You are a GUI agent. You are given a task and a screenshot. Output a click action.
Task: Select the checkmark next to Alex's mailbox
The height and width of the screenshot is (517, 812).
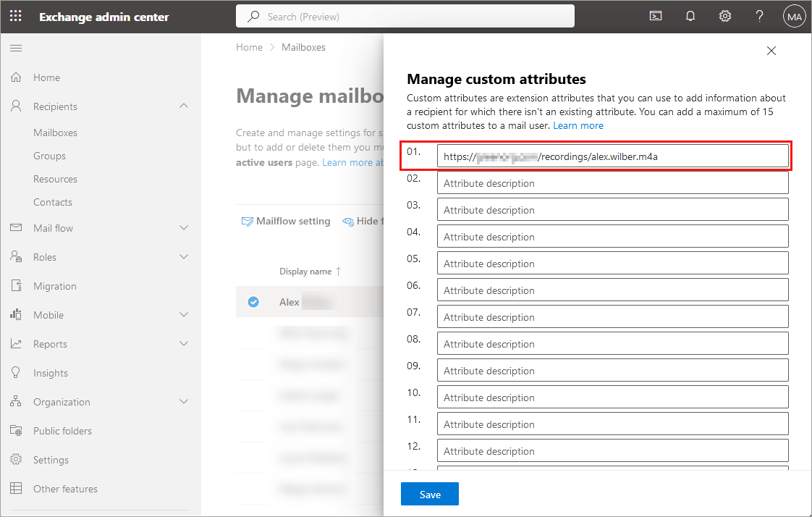click(x=254, y=302)
